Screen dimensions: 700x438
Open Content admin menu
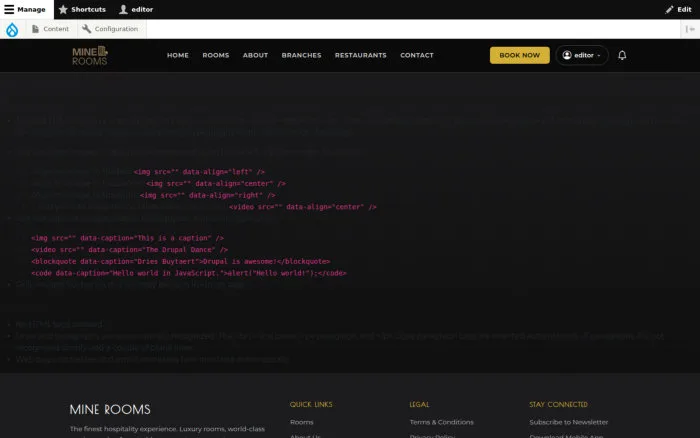coord(50,29)
